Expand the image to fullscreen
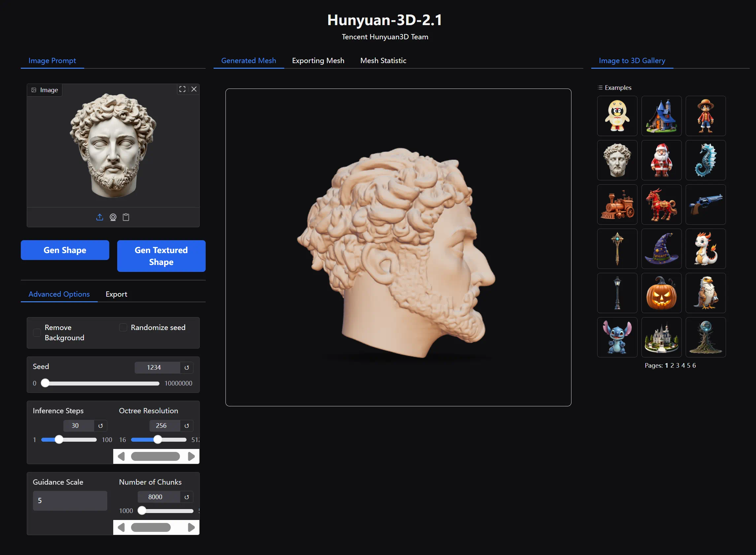 click(x=182, y=89)
